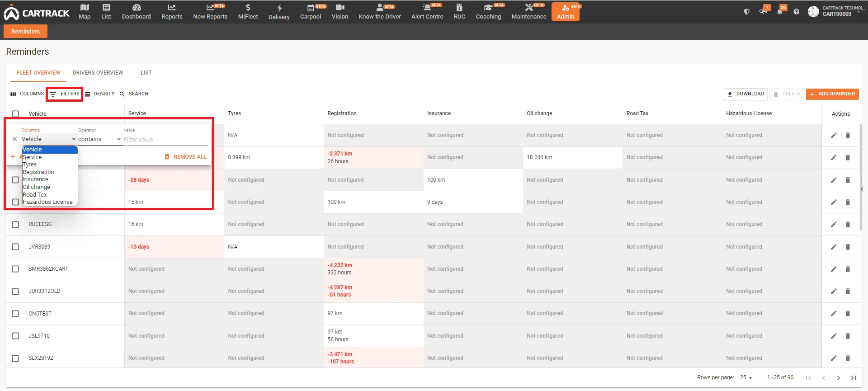Edit reminder for CN5TEST row
Screen dimensions: 868x391
coord(834,313)
